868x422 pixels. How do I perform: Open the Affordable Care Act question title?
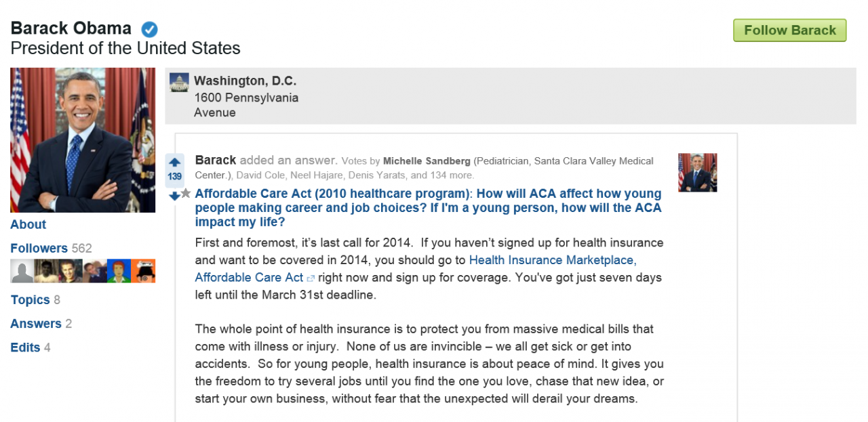coord(427,208)
